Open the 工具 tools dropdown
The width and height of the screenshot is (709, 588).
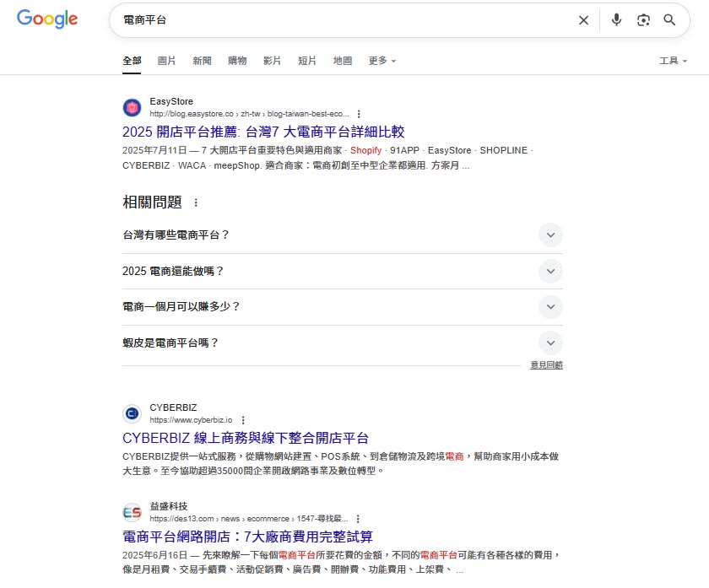[x=673, y=61]
